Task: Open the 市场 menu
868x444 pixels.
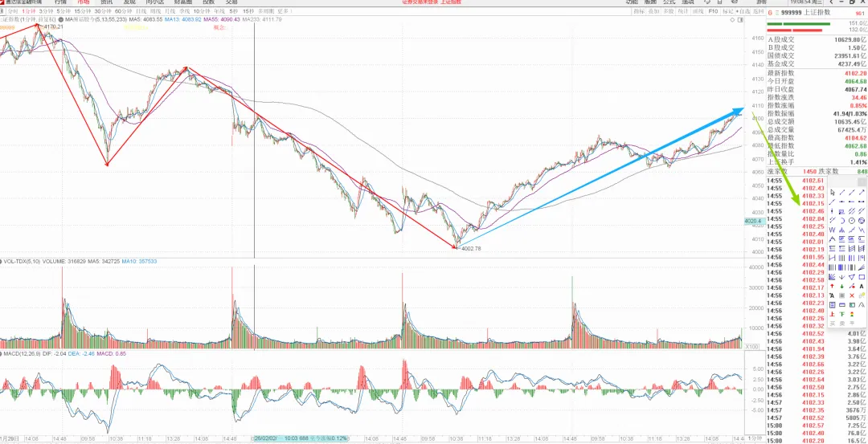Action: (x=83, y=2)
